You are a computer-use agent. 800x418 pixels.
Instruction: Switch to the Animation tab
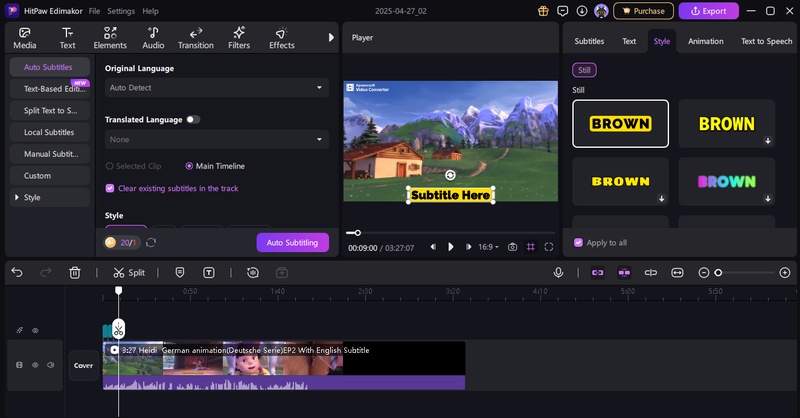(x=706, y=41)
